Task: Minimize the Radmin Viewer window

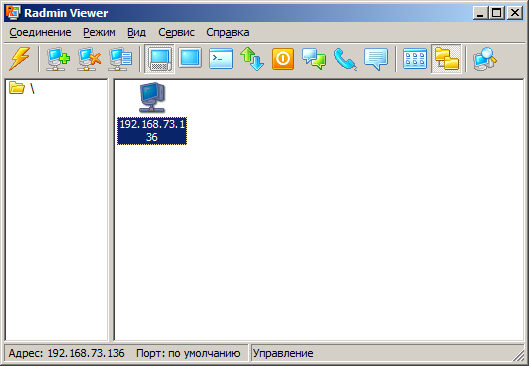Action: [480, 13]
